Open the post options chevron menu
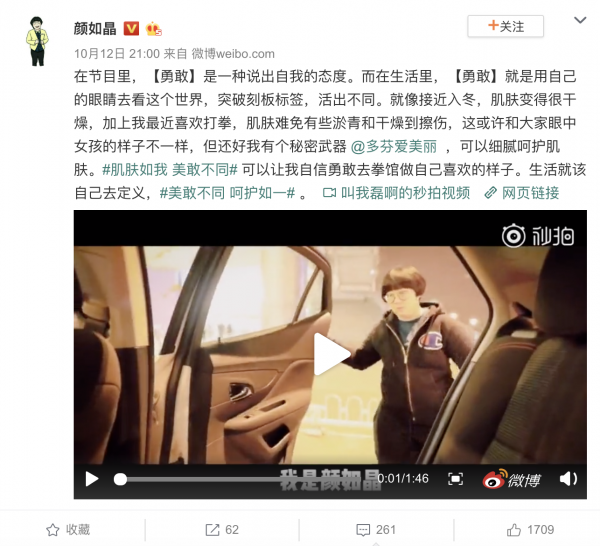 tap(580, 20)
